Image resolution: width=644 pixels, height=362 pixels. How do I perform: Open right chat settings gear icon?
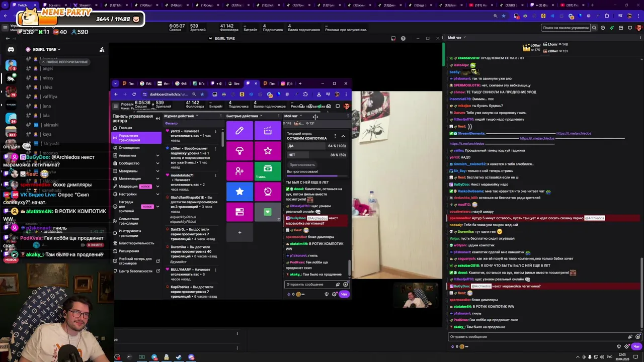pyautogui.click(x=627, y=346)
